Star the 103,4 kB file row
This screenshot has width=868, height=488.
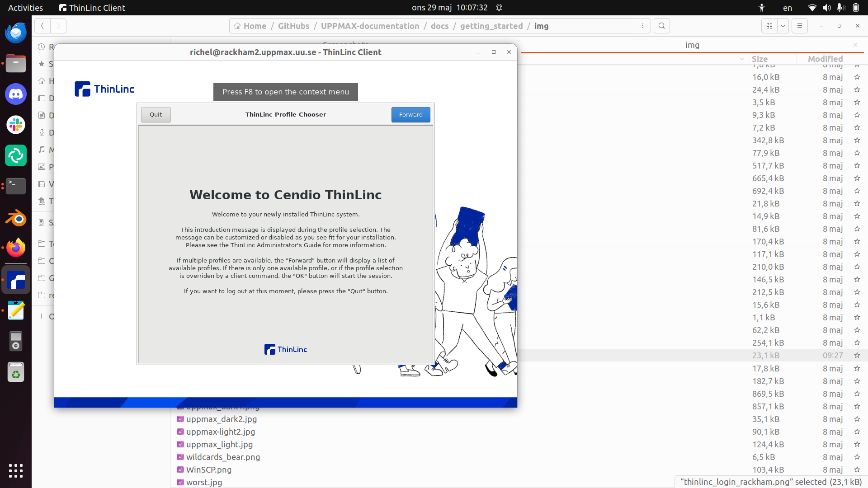[857, 469]
